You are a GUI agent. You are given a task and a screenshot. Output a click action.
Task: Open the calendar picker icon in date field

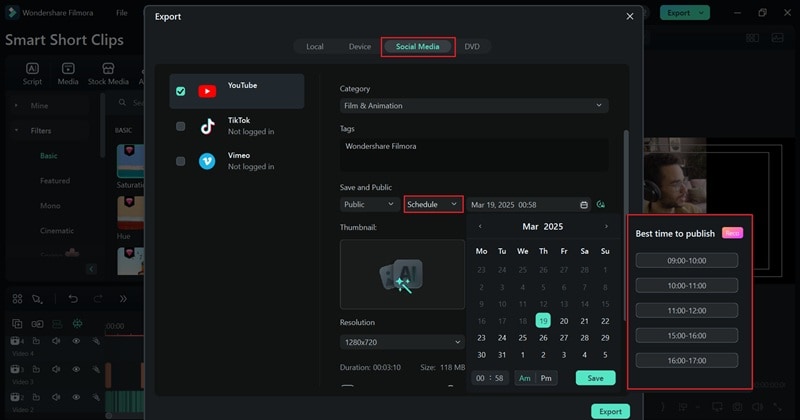[x=584, y=205]
